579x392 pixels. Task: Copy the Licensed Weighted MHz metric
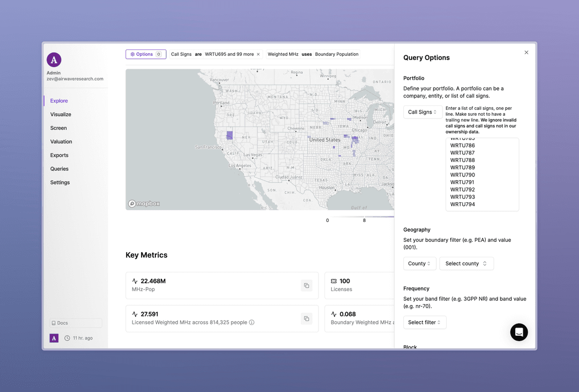(307, 318)
